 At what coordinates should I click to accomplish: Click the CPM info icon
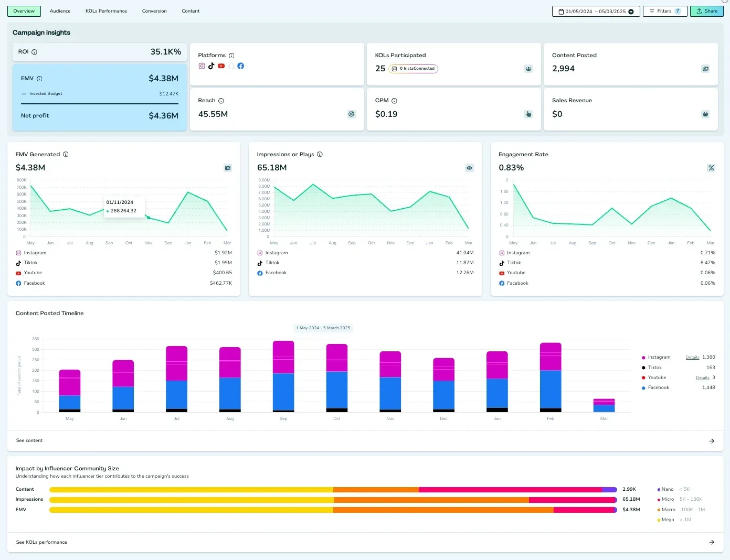click(394, 101)
